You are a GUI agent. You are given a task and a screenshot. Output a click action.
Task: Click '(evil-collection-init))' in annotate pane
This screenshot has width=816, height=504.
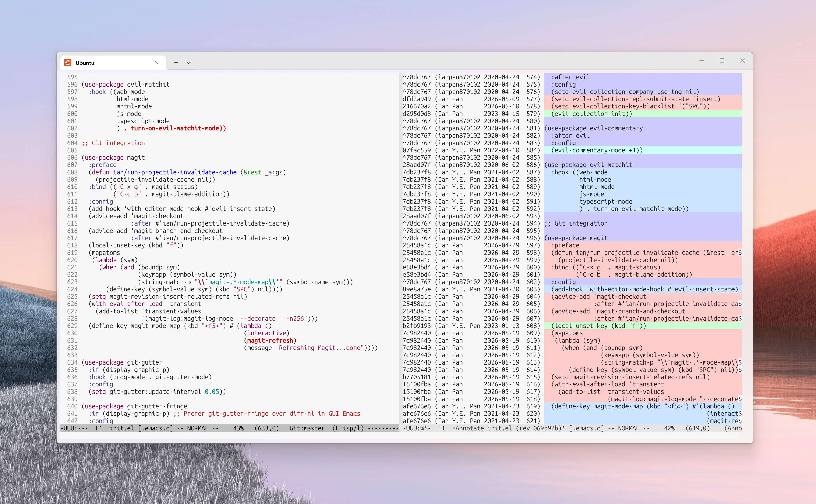(x=592, y=114)
